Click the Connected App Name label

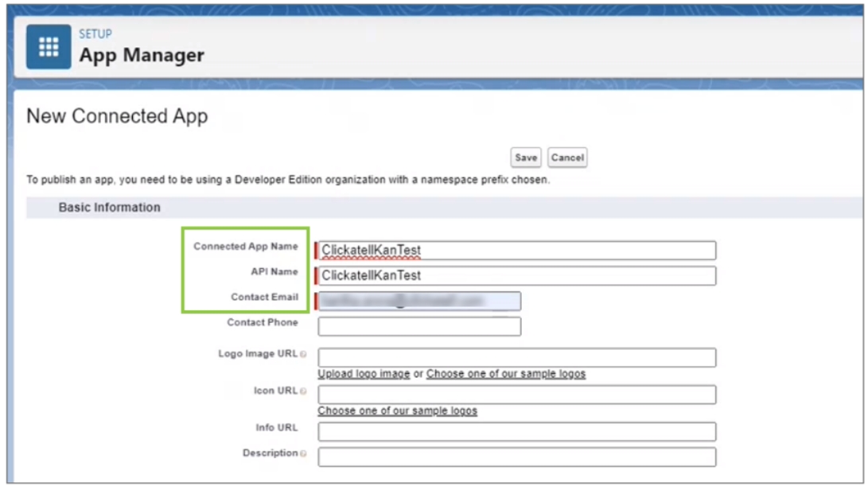(245, 247)
